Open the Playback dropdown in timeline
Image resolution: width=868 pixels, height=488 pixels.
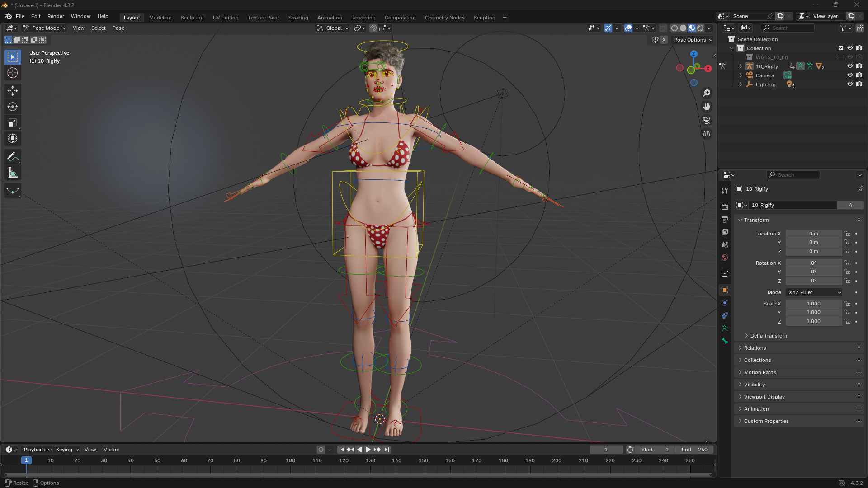pyautogui.click(x=38, y=450)
